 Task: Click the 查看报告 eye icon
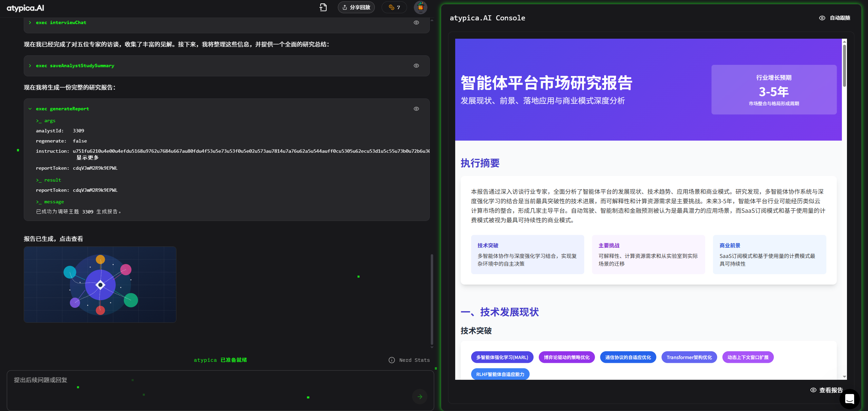813,390
